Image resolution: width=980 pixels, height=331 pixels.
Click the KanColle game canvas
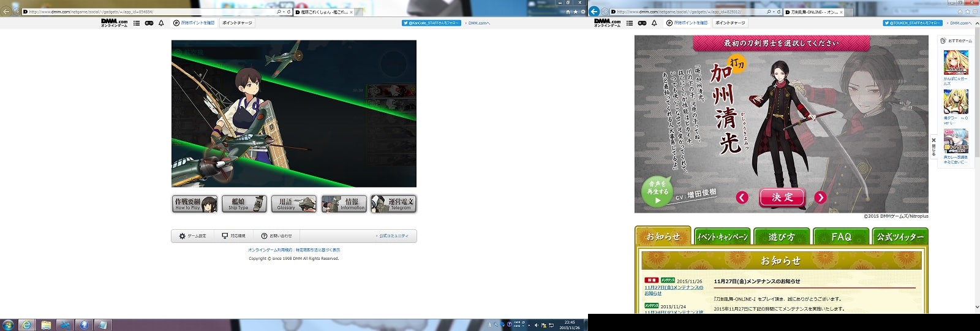[x=294, y=113]
